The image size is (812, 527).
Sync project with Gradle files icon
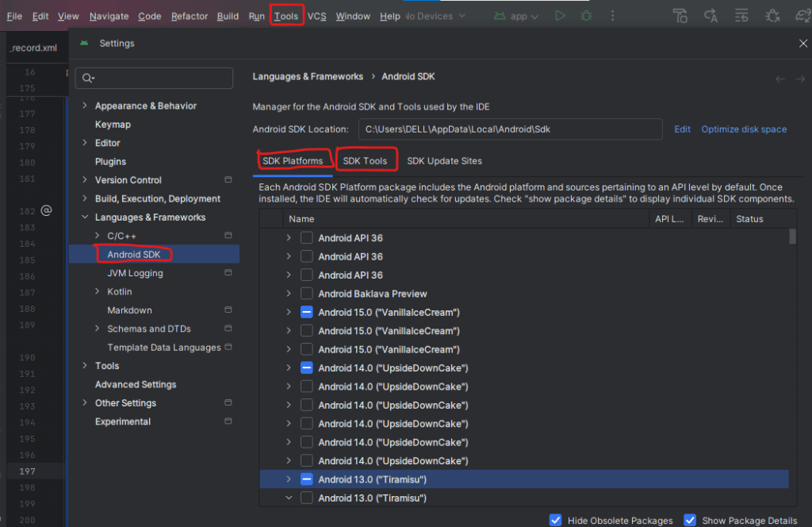[x=801, y=16]
